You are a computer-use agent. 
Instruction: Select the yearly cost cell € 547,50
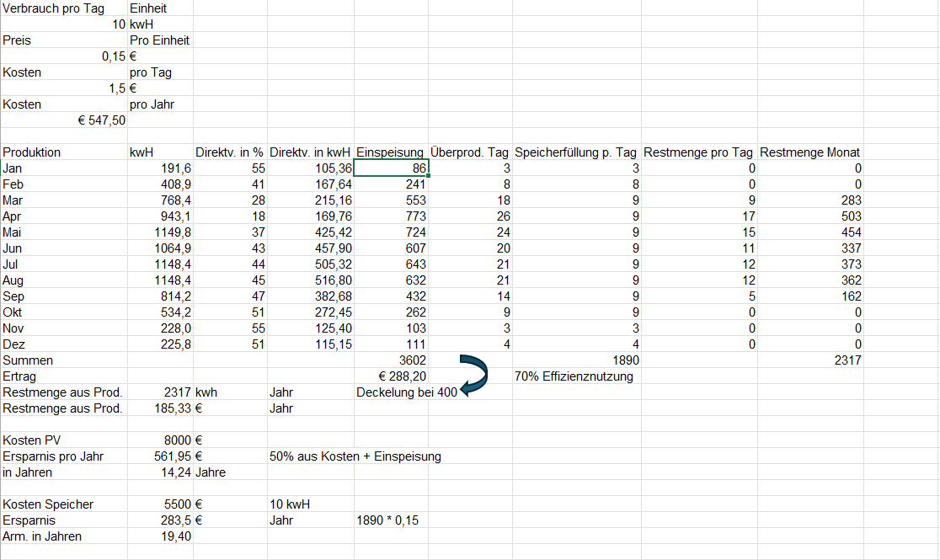coord(64,120)
